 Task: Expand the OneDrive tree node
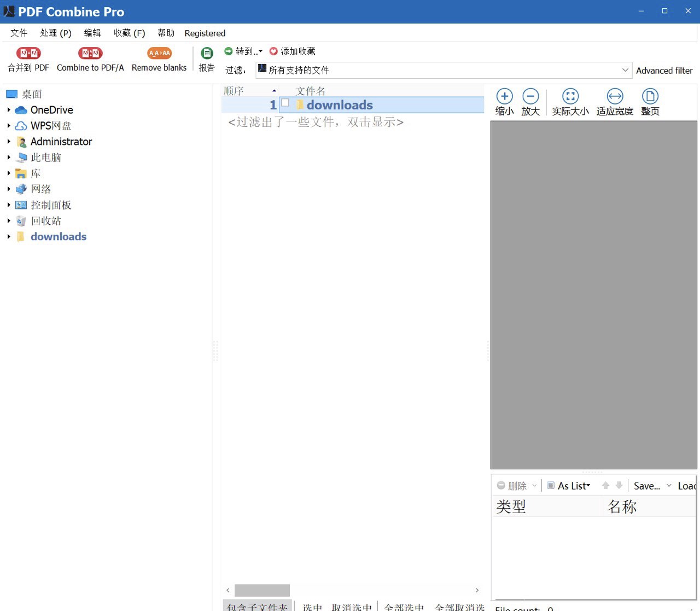(9, 110)
